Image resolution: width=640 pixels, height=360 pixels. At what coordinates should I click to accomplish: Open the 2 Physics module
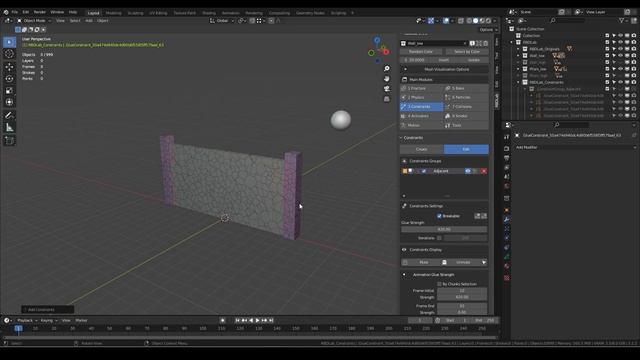pos(421,97)
